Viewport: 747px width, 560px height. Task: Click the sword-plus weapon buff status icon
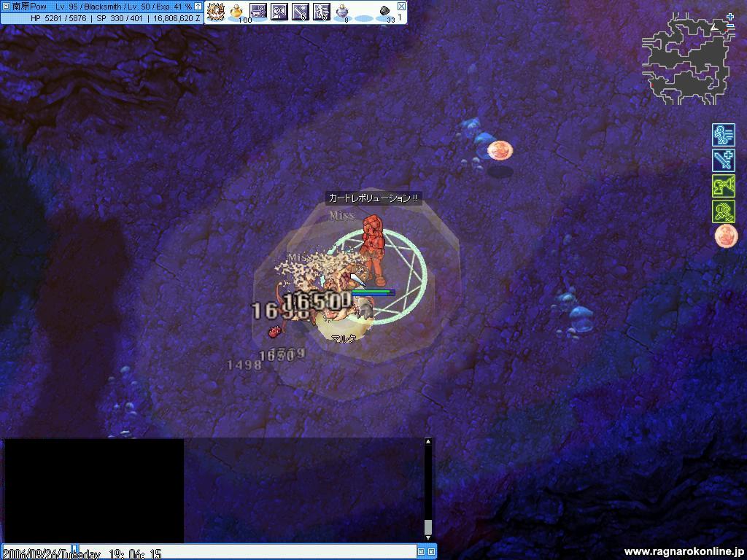pyautogui.click(x=723, y=160)
